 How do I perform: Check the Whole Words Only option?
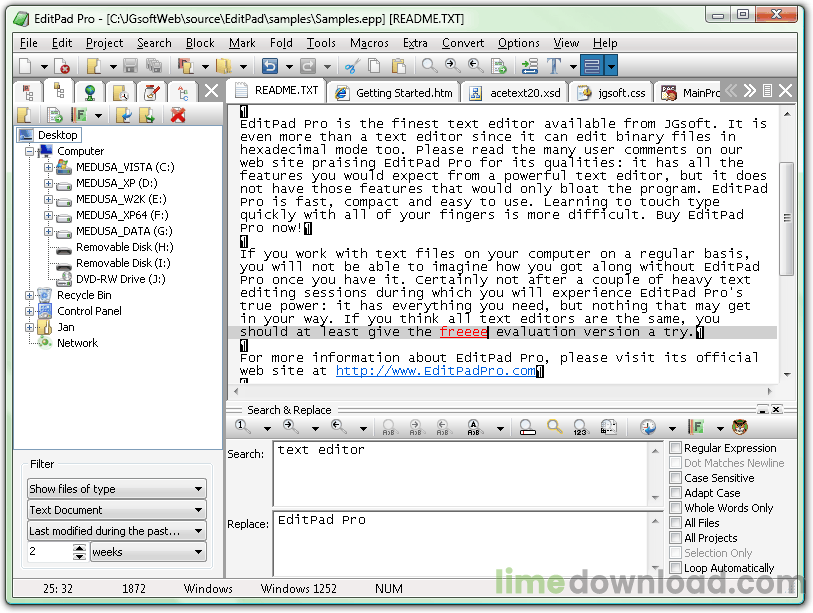click(x=676, y=508)
